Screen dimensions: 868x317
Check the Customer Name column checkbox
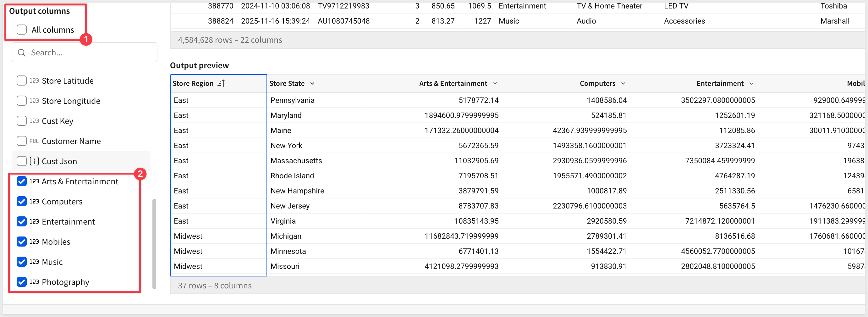pyautogui.click(x=22, y=141)
